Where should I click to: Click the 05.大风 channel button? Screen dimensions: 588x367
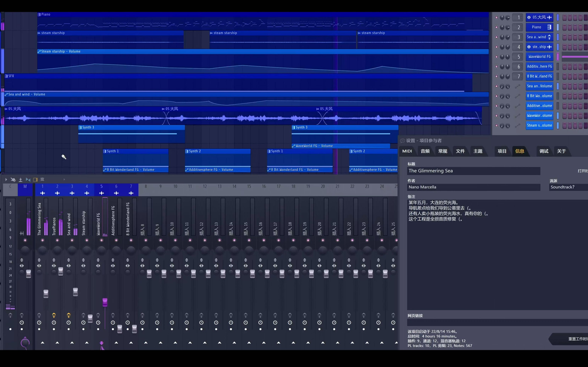[x=539, y=18]
